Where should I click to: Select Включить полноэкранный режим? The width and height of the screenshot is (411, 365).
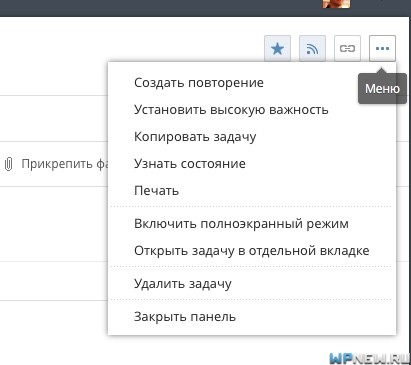241,224
